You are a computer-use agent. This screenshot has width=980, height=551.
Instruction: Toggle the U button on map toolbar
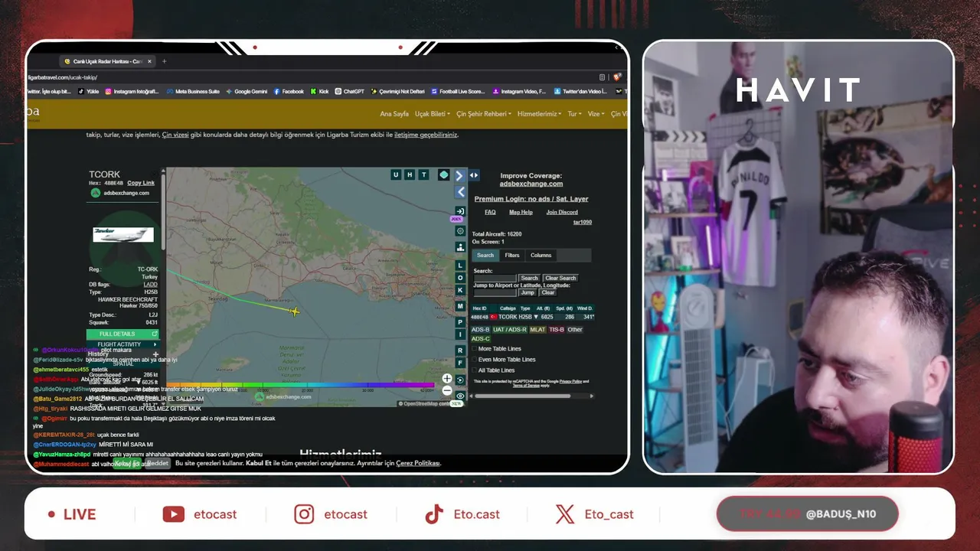(396, 175)
